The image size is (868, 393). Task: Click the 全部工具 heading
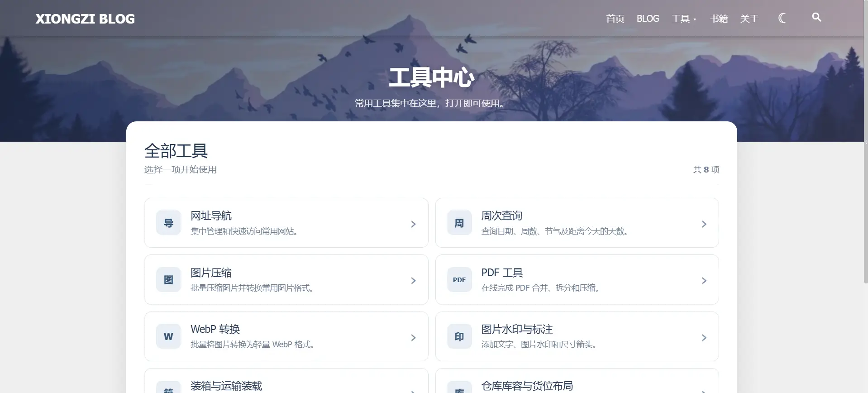click(176, 151)
